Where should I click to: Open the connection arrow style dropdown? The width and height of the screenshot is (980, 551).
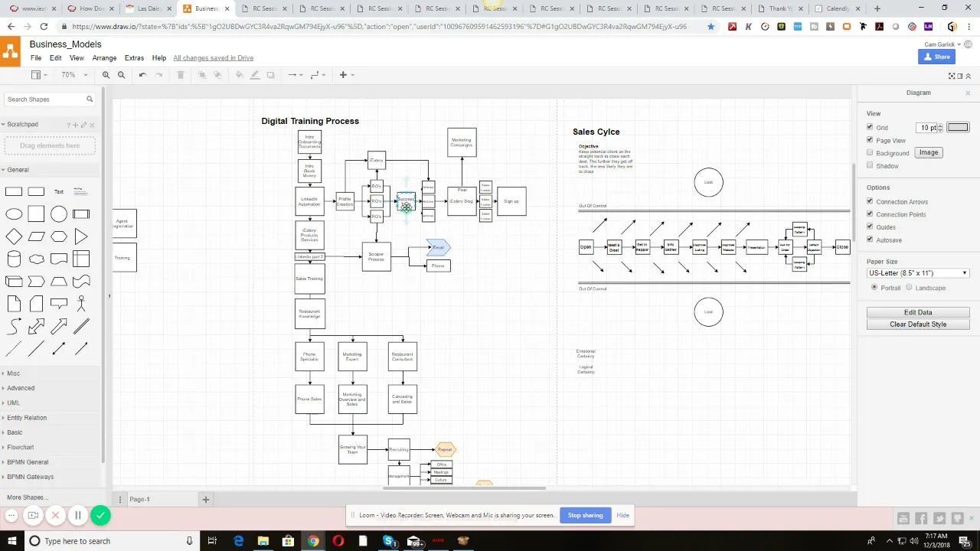tap(295, 75)
